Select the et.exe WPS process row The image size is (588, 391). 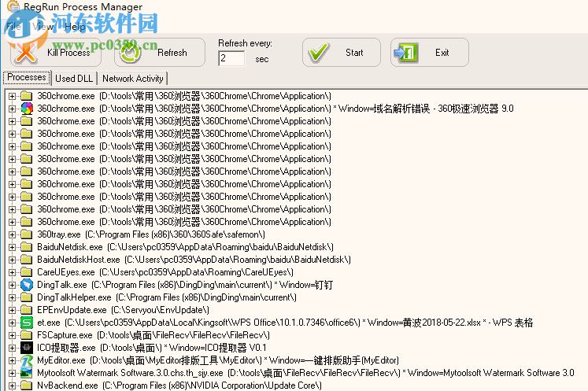pos(285,323)
